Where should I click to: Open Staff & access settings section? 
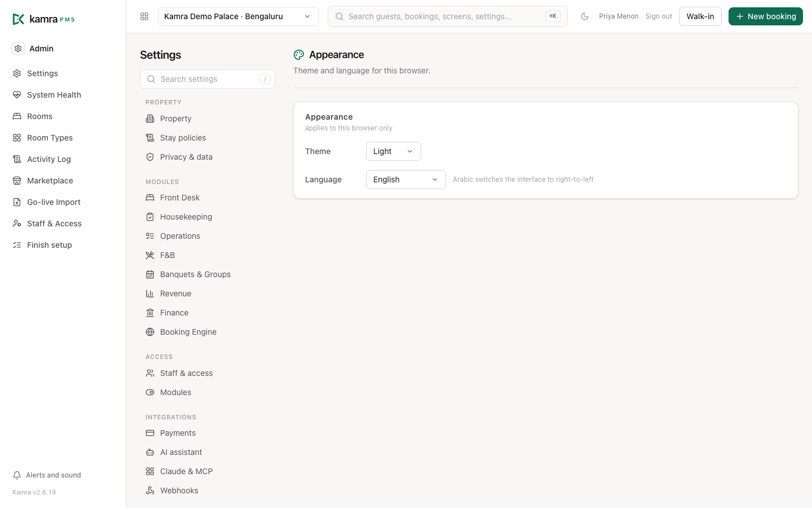tap(186, 373)
